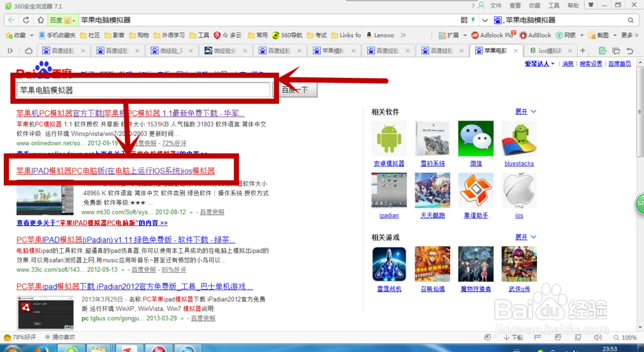Open the 影音 bookmark folder
The height and width of the screenshot is (352, 644).
(114, 35)
